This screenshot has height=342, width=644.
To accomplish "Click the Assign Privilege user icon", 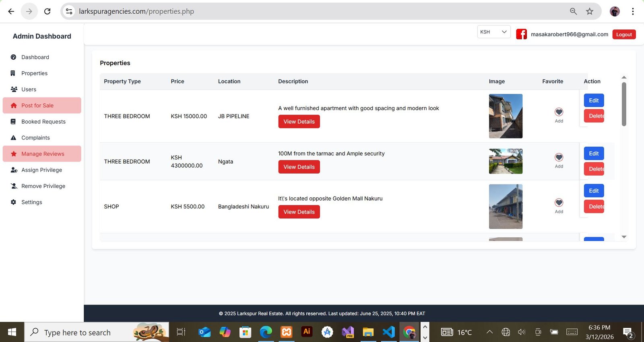I will tap(14, 170).
